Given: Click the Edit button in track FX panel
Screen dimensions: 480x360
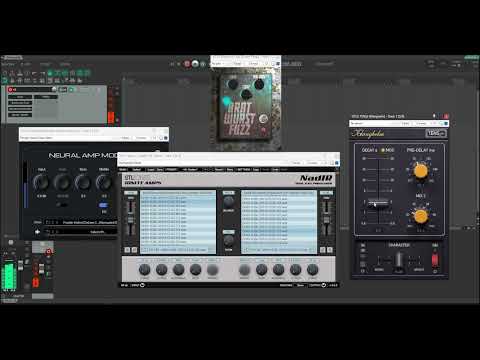Looking at the screenshot, I should (63, 89).
